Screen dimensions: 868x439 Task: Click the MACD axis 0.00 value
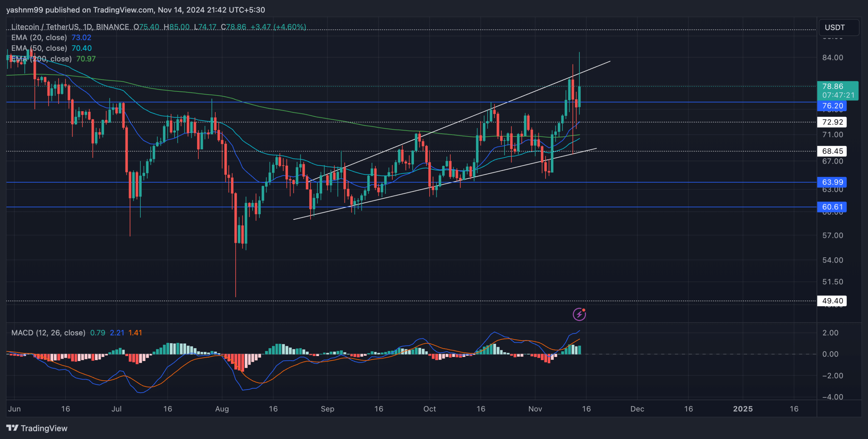click(830, 354)
